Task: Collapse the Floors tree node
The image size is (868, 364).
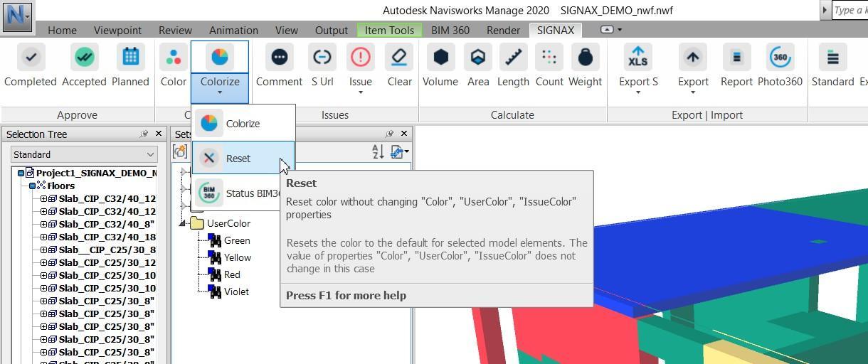Action: pos(32,186)
